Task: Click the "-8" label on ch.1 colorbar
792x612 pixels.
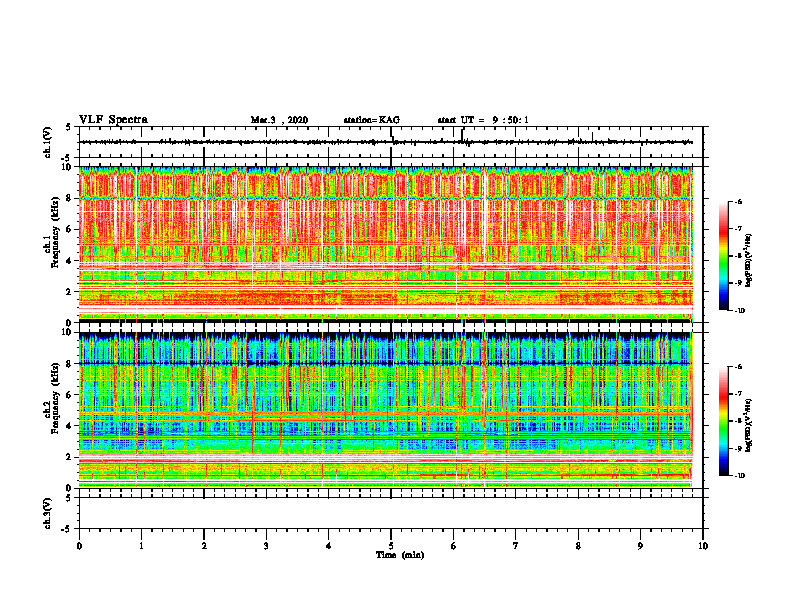Action: pos(737,256)
